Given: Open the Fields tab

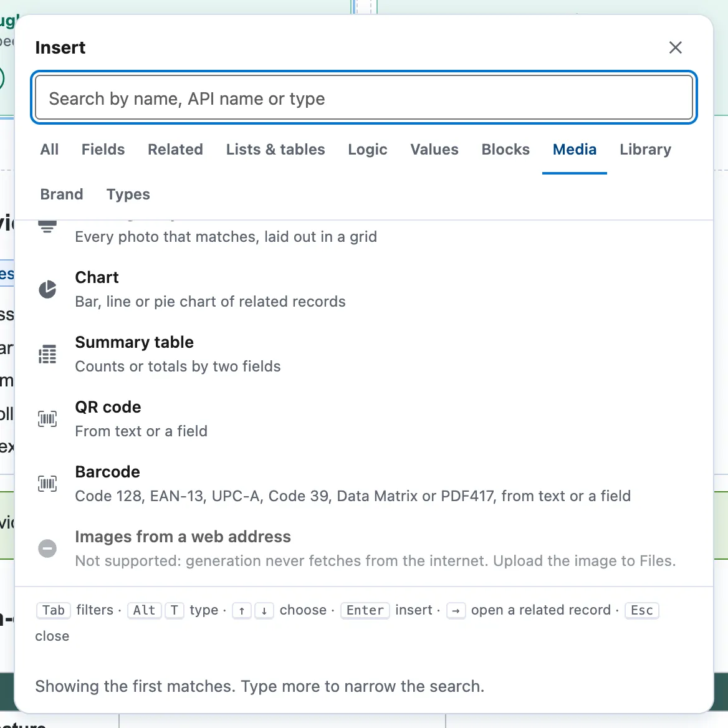Looking at the screenshot, I should pos(103,150).
